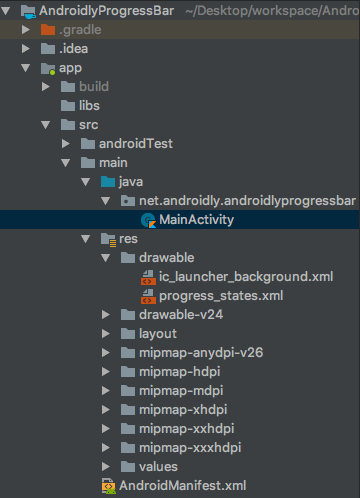Expand the values folder arrow
The height and width of the screenshot is (498, 360).
pyautogui.click(x=106, y=467)
